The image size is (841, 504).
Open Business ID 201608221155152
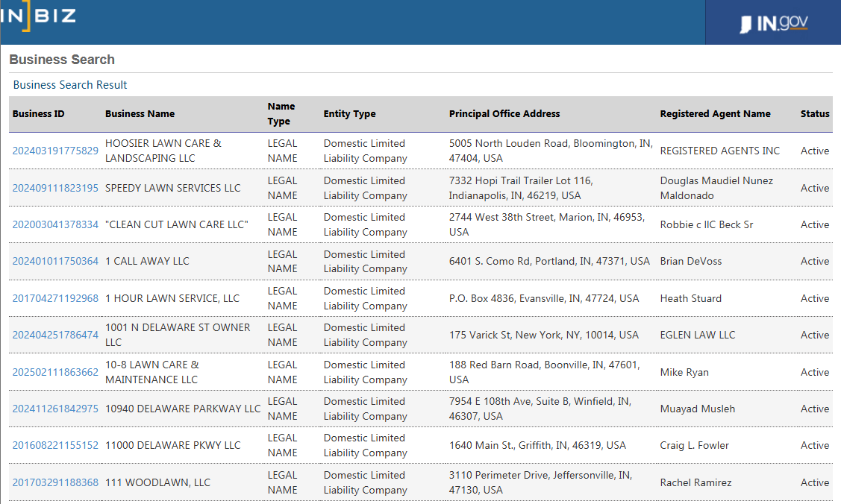(55, 445)
